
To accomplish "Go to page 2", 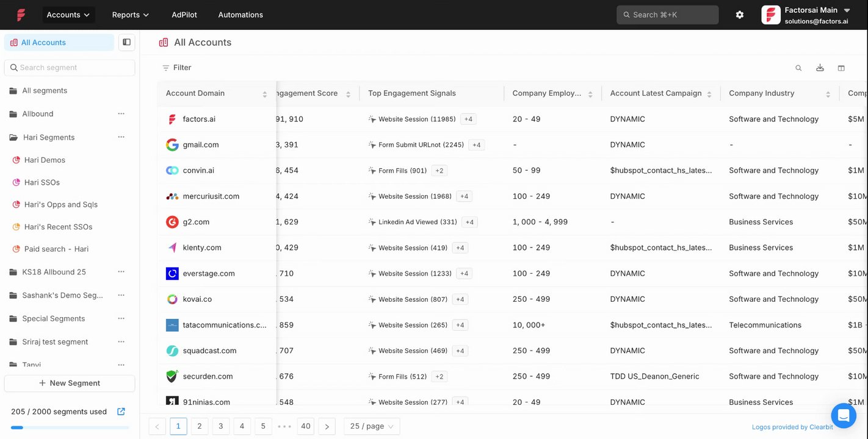I will click(x=200, y=426).
